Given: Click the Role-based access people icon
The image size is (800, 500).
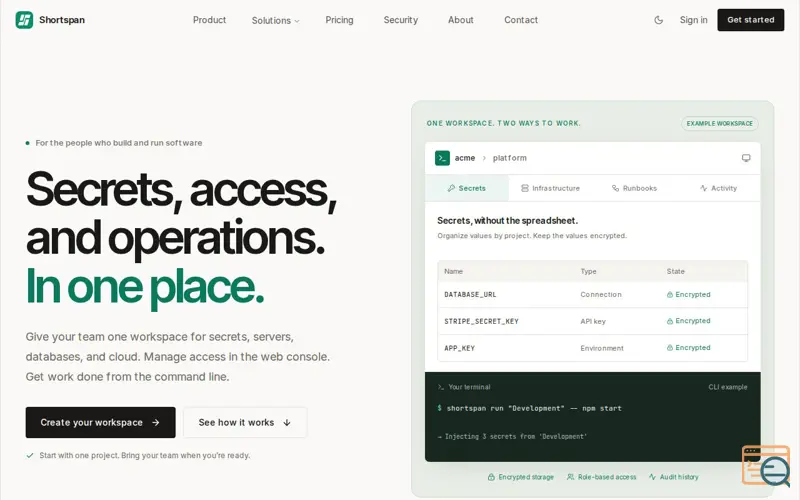Looking at the screenshot, I should 570,477.
